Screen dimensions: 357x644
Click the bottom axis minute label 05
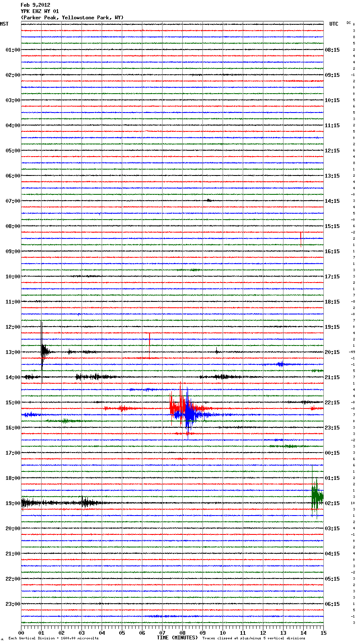[x=122, y=633]
